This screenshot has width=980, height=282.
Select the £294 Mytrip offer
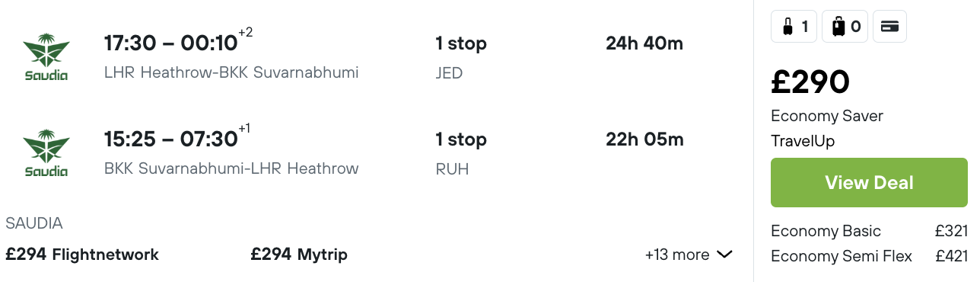[299, 255]
